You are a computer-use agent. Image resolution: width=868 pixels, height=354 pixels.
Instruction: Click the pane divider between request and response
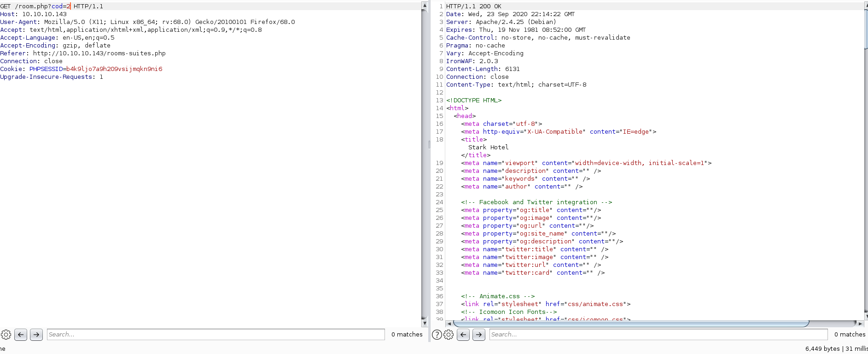(x=429, y=144)
